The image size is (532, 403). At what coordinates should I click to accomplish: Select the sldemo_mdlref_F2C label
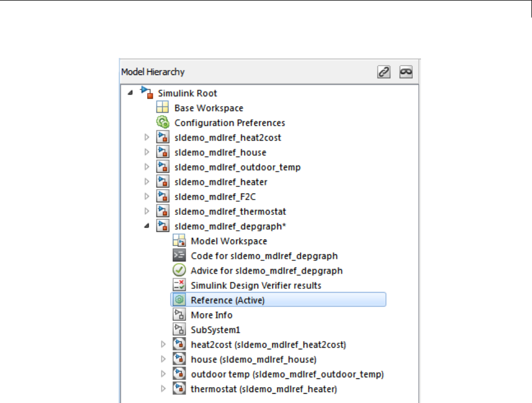215,197
